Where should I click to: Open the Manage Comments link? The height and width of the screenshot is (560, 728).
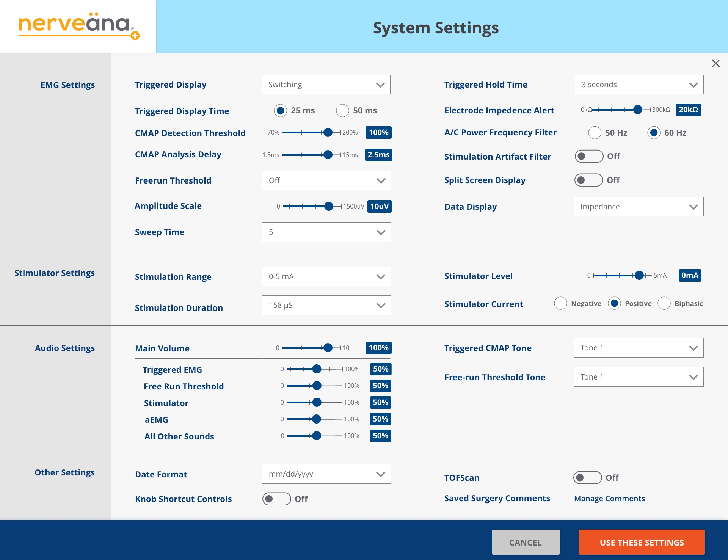point(609,499)
